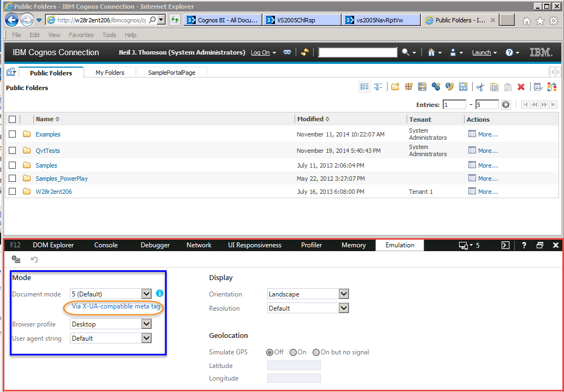Click the Cut scissors icon
Viewport: 564px width, 392px height.
(x=480, y=87)
